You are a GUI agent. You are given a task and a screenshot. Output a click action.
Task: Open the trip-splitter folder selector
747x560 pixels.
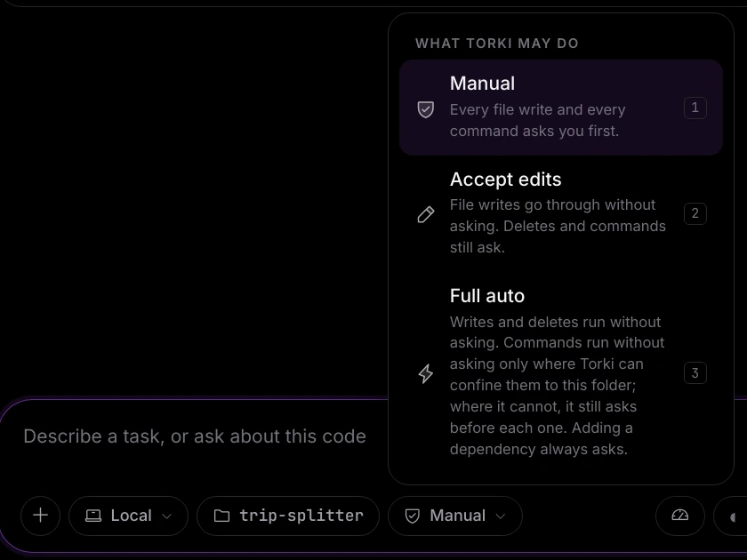288,516
